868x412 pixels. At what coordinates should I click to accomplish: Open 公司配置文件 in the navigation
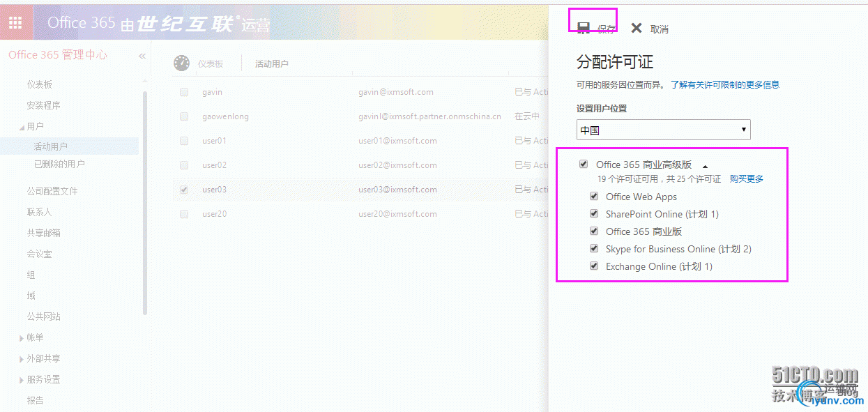[x=52, y=191]
